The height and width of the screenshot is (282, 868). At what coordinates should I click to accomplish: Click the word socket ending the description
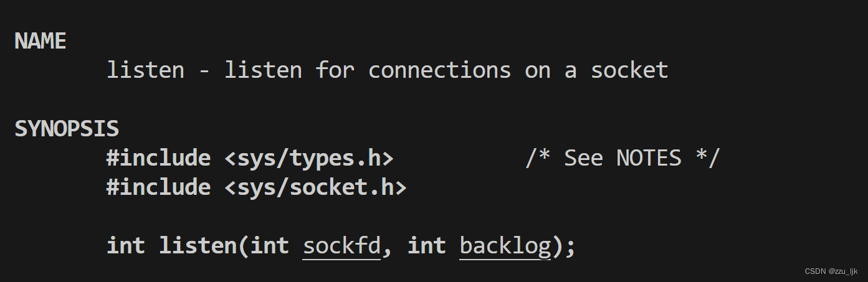[x=629, y=70]
